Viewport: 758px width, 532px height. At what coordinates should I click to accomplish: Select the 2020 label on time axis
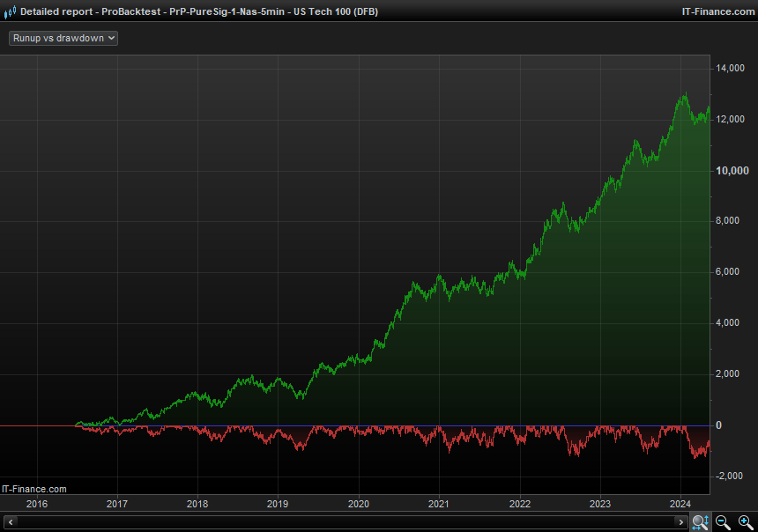coord(359,504)
